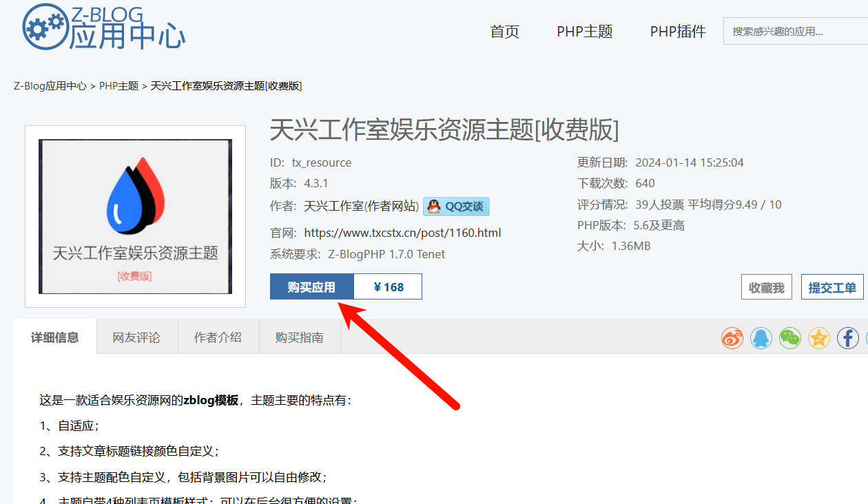
Task: Switch to the 网友评论 tab
Action: click(x=136, y=336)
